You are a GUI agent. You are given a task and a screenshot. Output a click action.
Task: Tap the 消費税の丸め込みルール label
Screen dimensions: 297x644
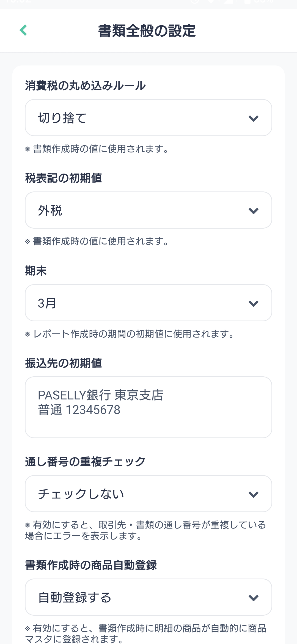tap(86, 86)
